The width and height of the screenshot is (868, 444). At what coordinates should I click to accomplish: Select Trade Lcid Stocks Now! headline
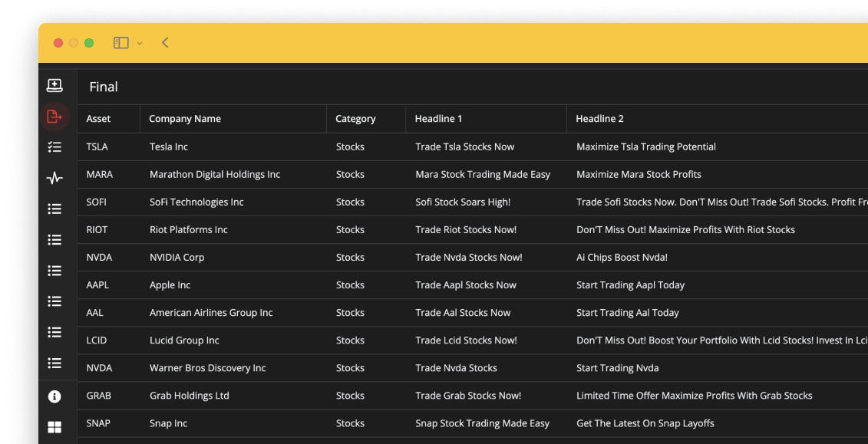tap(466, 340)
